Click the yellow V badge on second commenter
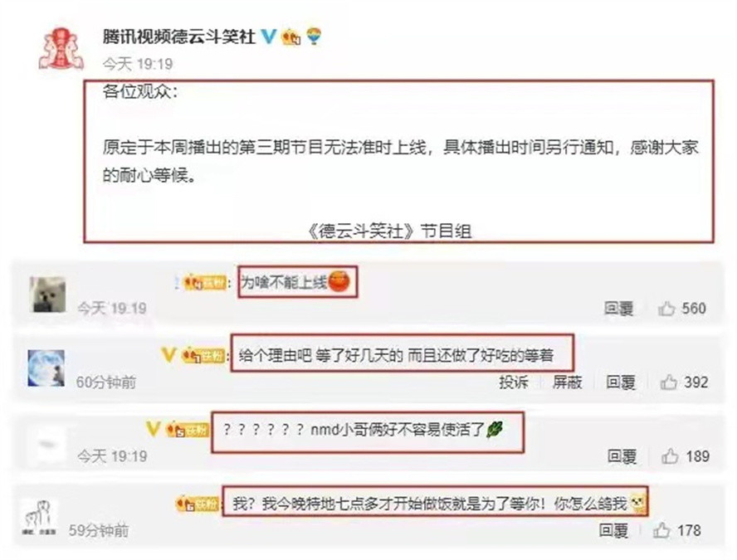Viewport: 737px width, 560px height. tap(168, 354)
